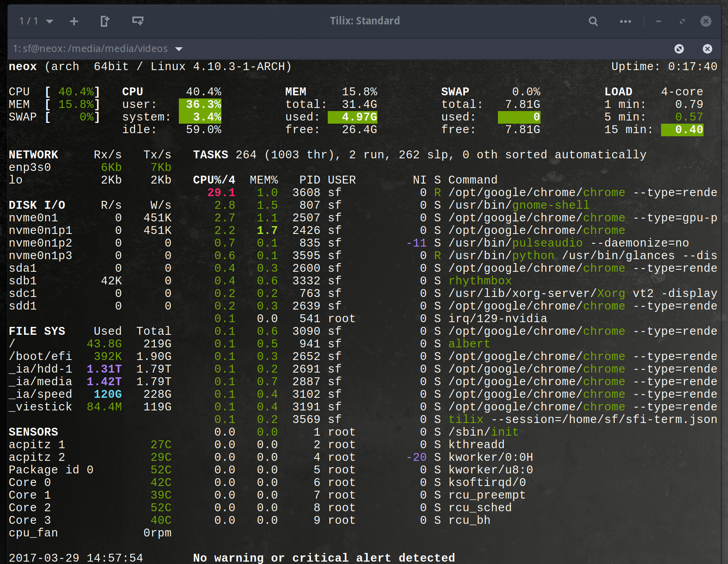Click the NETWORK section header
Image resolution: width=728 pixels, height=564 pixels.
[x=33, y=155]
